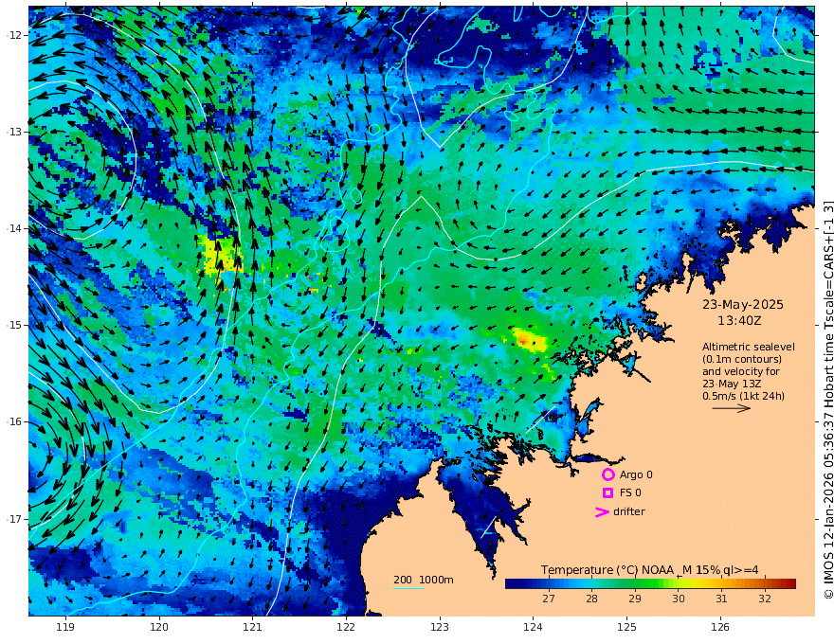834x644 pixels.
Task: Click the magenta Argo circle legend icon
Action: pyautogui.click(x=607, y=474)
